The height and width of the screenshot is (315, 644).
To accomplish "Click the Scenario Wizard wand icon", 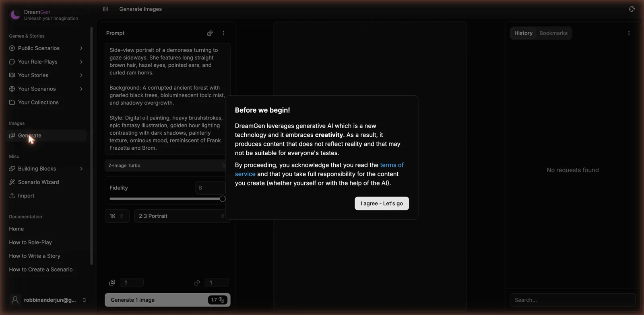I will point(12,182).
